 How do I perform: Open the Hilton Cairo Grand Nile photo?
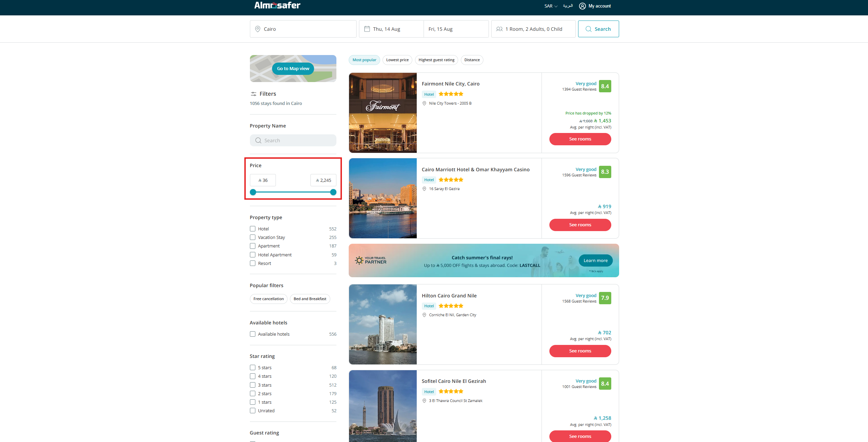point(383,324)
